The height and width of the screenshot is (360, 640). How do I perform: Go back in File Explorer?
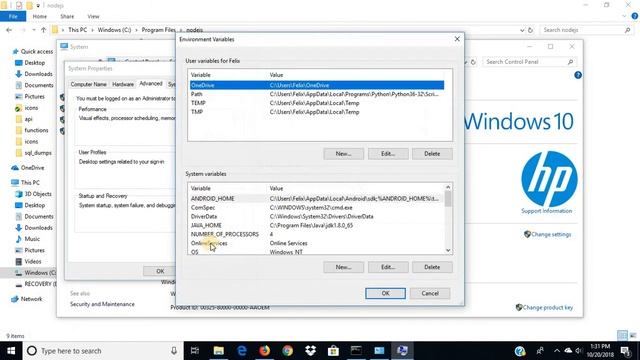pyautogui.click(x=9, y=30)
